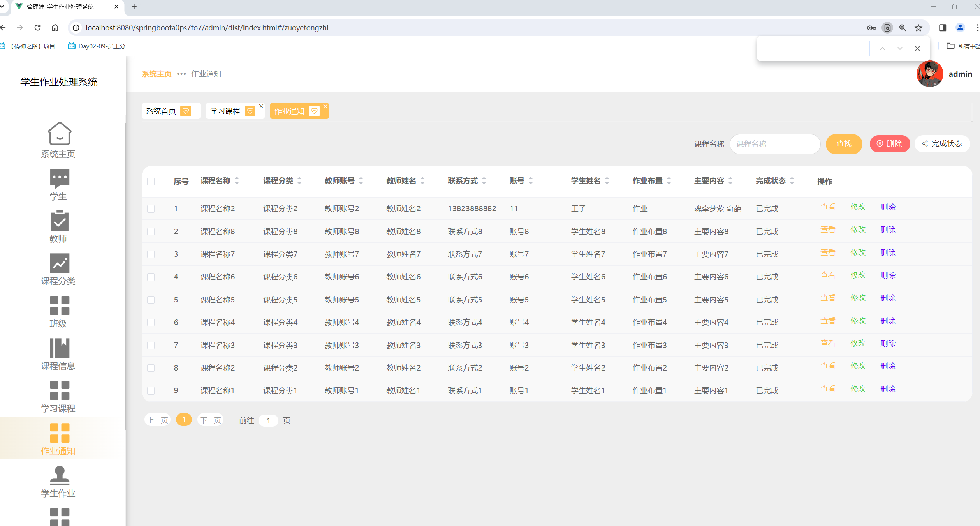Go to next find result arrow
The image size is (980, 526).
tap(900, 48)
